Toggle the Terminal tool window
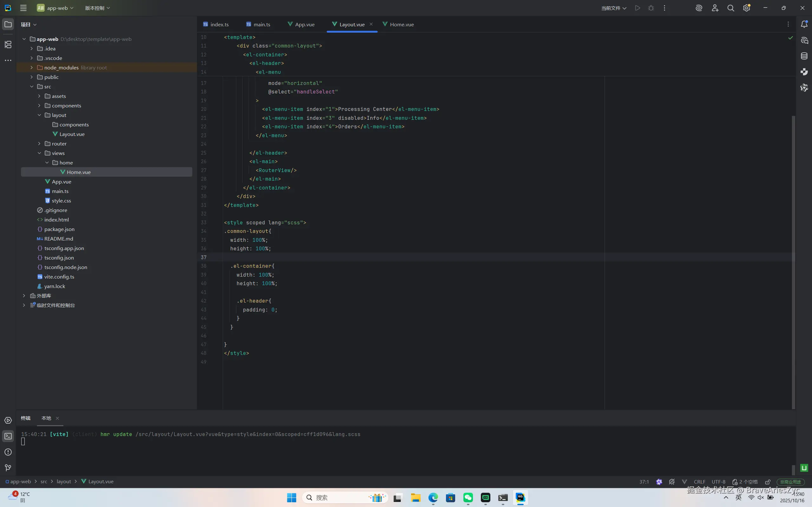 pyautogui.click(x=8, y=436)
